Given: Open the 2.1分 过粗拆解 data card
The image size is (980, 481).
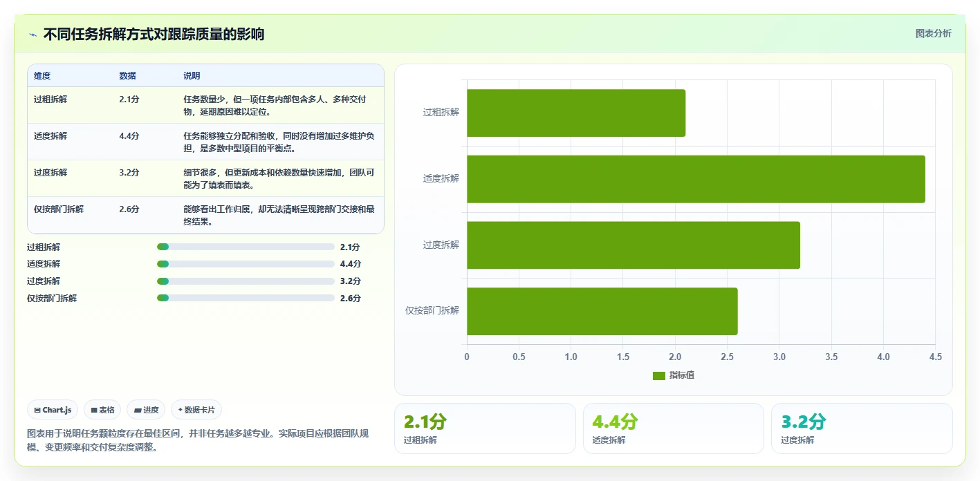Looking at the screenshot, I should (x=485, y=428).
